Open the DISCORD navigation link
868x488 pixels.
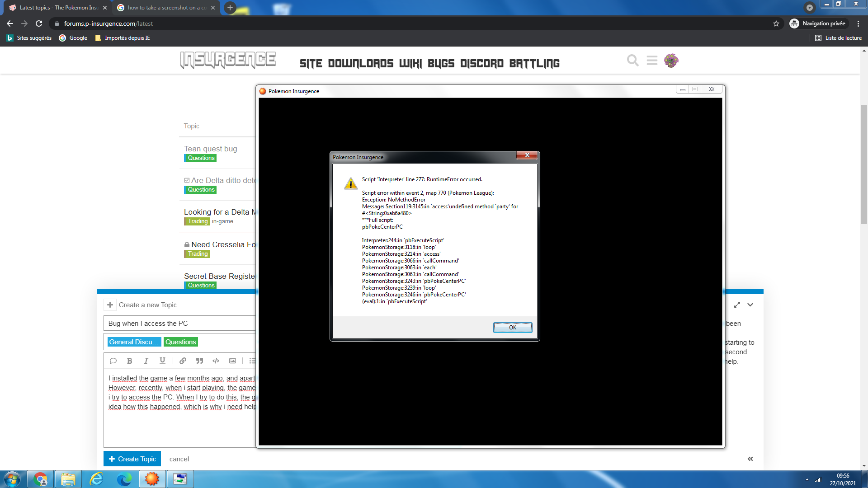482,64
